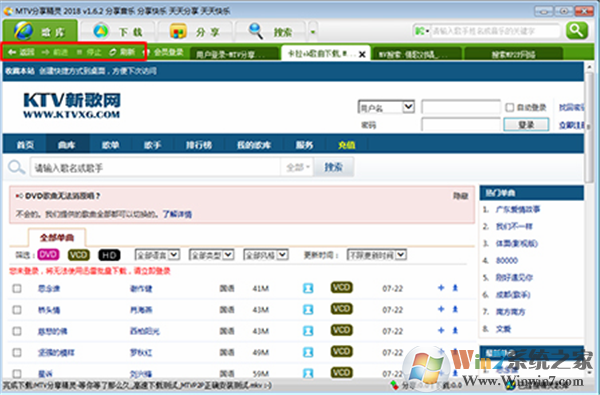Enable the 自动登录 auto-login checkbox
This screenshot has height=395, width=600.
coord(509,108)
